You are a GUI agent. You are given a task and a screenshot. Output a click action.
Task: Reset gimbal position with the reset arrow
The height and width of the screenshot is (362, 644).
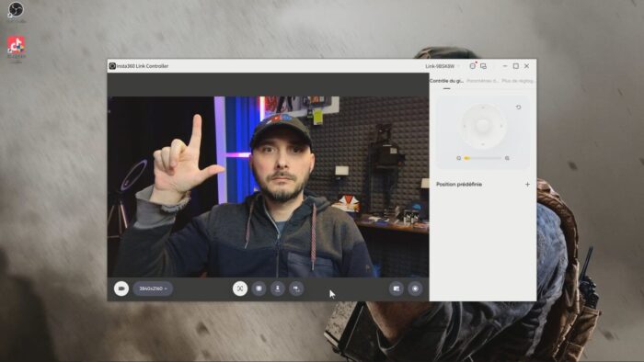point(518,107)
